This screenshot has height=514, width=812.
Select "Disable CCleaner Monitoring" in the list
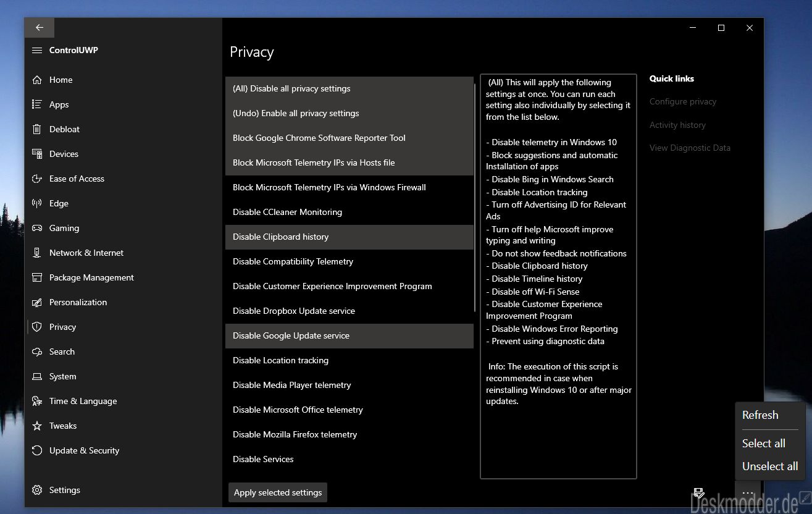coord(349,212)
